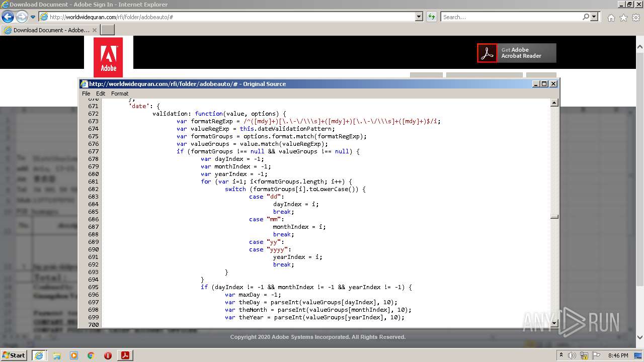
Task: Click the Get Adobe Acrobat Reader button
Action: pos(517,53)
